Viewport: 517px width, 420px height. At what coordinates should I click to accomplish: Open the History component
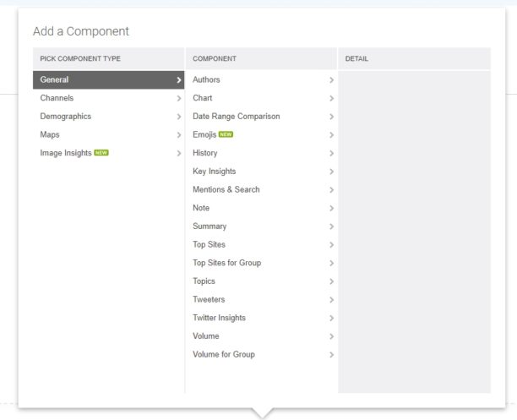point(204,153)
